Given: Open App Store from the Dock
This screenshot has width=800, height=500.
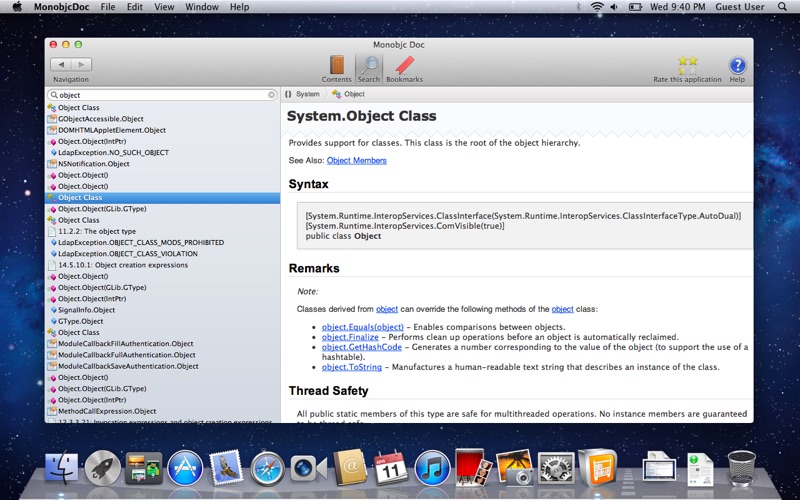Looking at the screenshot, I should pos(185,468).
